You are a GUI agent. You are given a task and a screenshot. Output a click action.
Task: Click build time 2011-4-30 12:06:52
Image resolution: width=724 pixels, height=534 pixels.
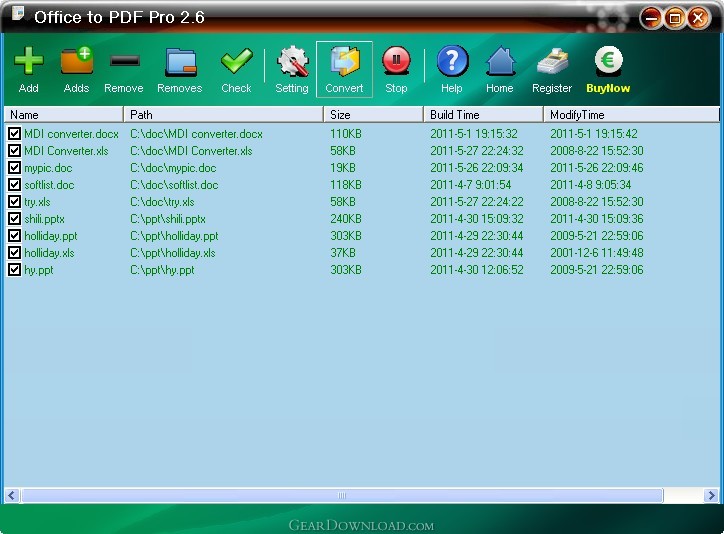(x=477, y=270)
